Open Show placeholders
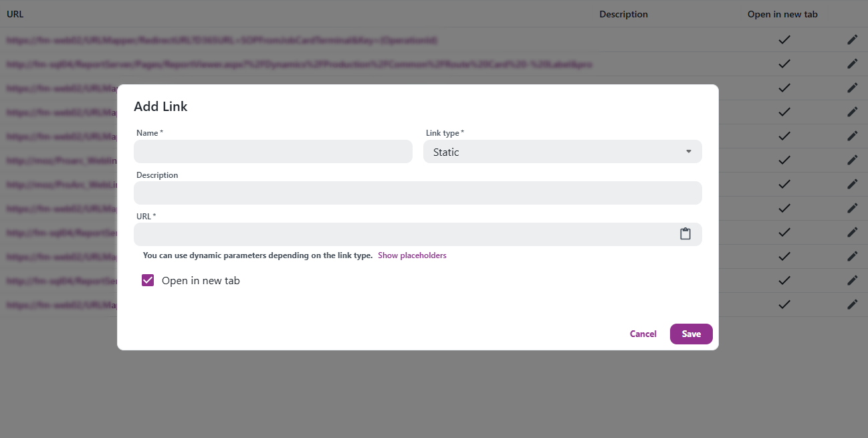Viewport: 868px width, 438px height. (412, 255)
